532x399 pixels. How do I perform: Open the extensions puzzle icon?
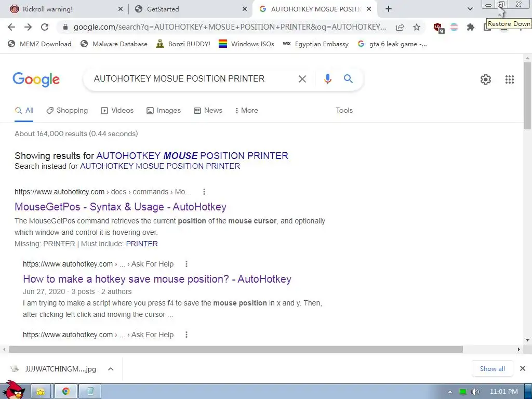click(470, 27)
